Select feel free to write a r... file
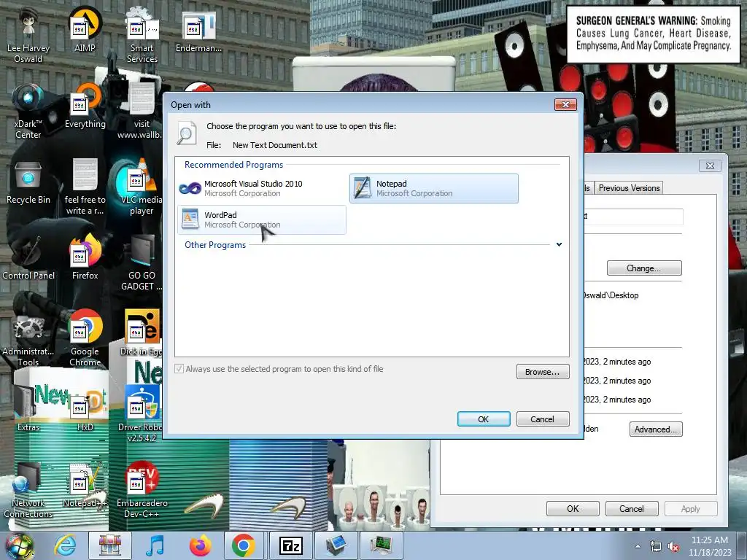Viewport: 747px width, 560px height. coord(85,187)
